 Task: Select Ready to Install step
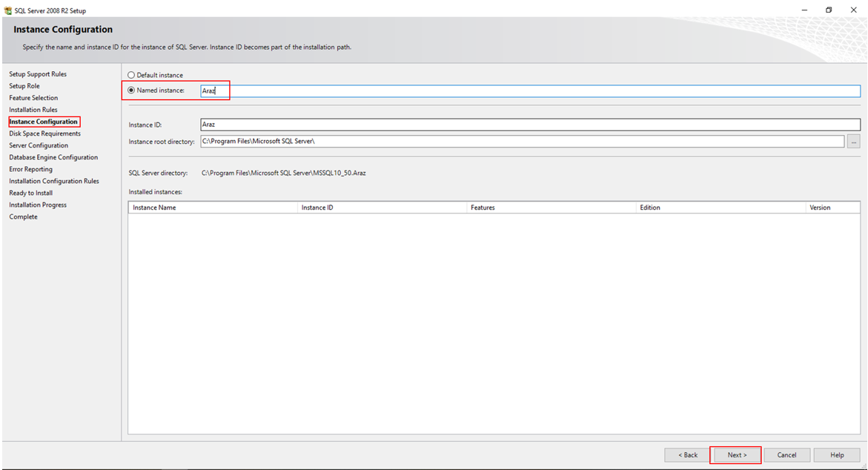point(31,193)
